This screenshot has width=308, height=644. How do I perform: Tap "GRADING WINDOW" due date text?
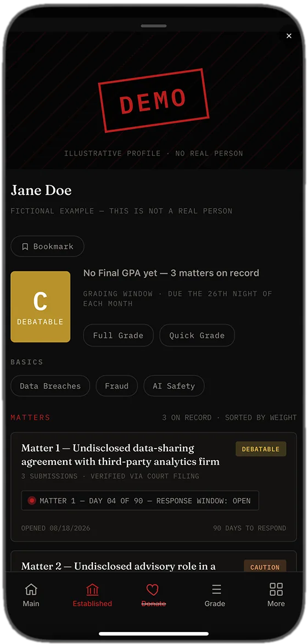coord(177,299)
